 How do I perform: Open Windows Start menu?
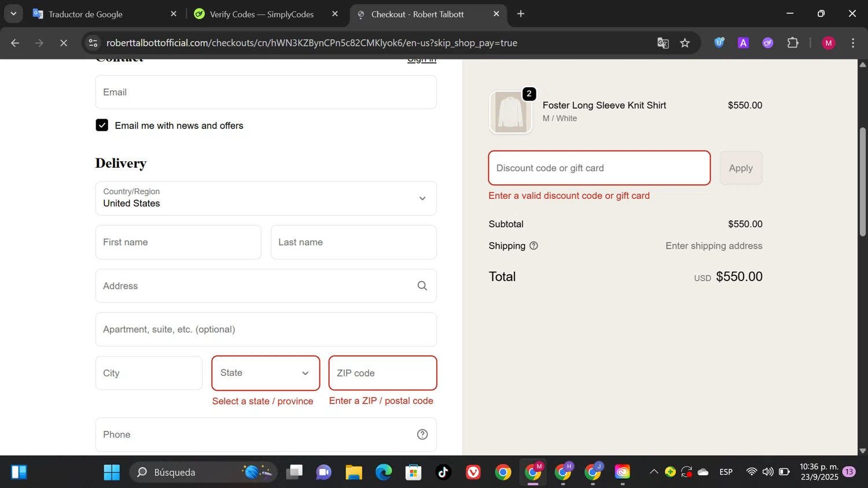point(112,472)
